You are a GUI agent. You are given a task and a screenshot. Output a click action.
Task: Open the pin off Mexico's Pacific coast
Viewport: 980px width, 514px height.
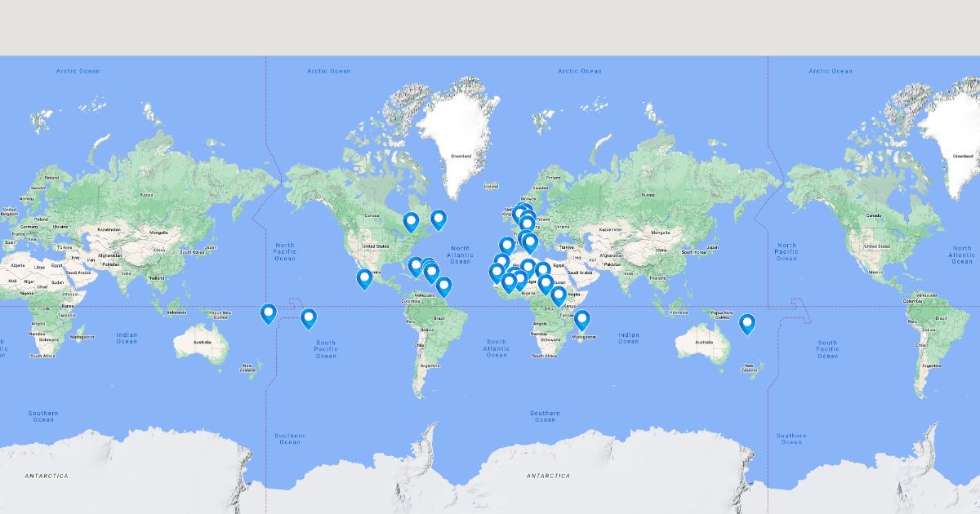point(364,279)
